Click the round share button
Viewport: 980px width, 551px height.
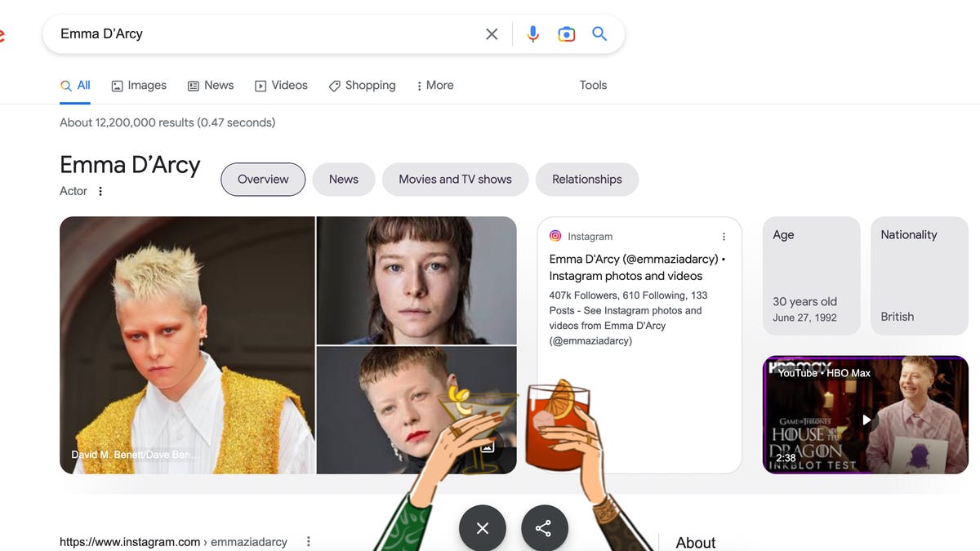pos(543,528)
